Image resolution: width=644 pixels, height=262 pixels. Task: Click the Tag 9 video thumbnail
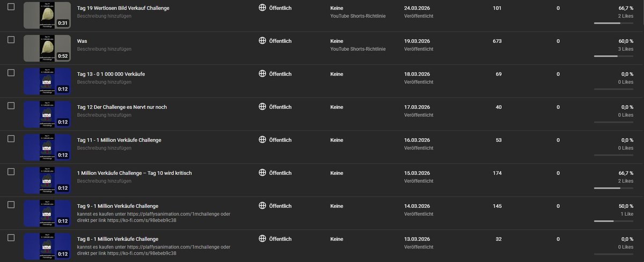[x=47, y=213]
